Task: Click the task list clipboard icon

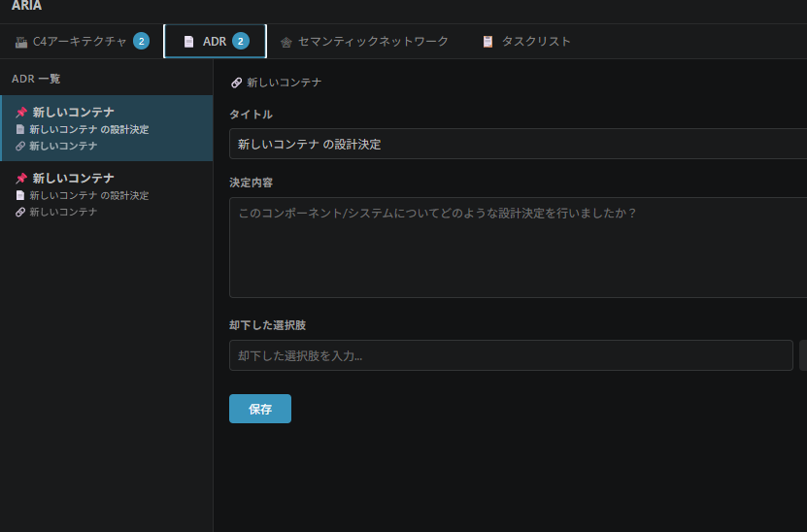Action: (488, 42)
